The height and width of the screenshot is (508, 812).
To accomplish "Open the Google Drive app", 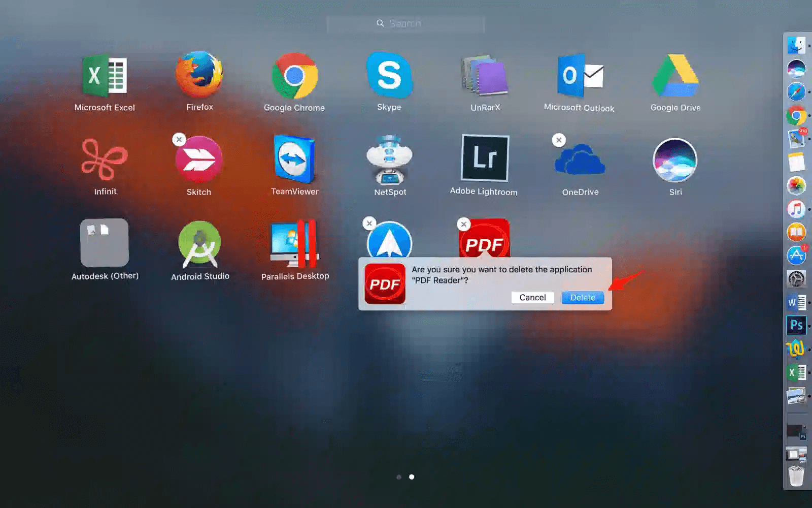I will pyautogui.click(x=675, y=75).
